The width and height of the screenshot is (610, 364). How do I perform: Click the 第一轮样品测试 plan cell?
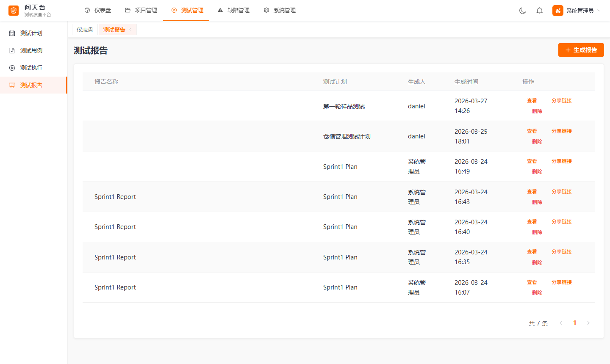(344, 106)
